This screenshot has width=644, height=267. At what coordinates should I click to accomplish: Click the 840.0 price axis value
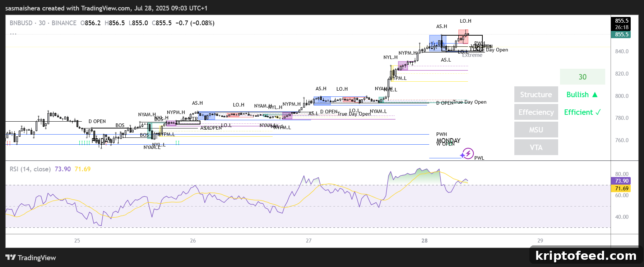coord(622,51)
